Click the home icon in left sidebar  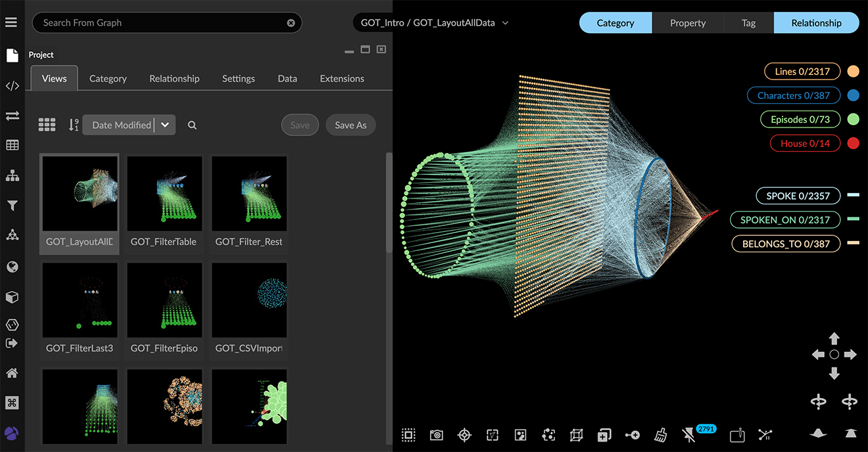click(12, 373)
